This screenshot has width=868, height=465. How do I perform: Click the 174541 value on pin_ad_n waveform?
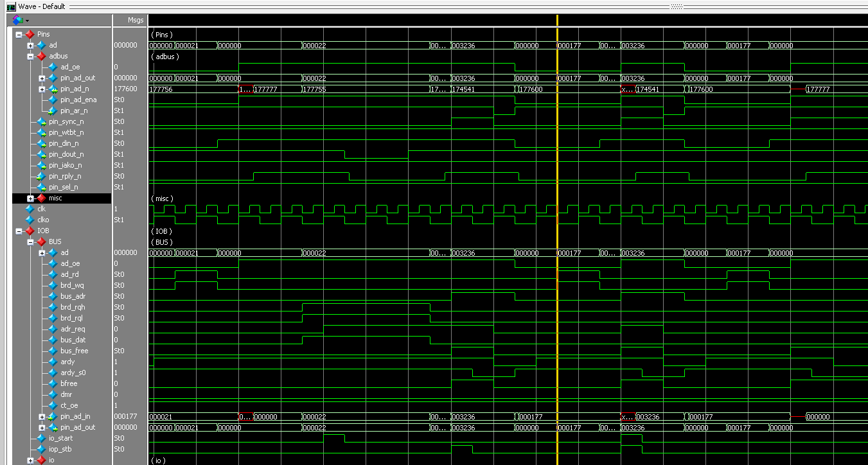point(464,89)
